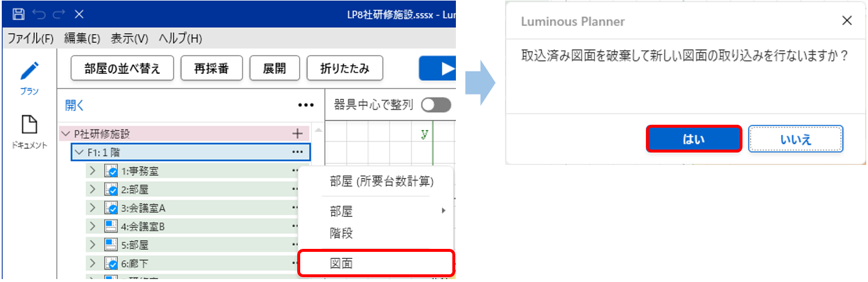Image resolution: width=868 pixels, height=282 pixels.
Task: Close the Luminous Planner dialog
Action: 847,21
